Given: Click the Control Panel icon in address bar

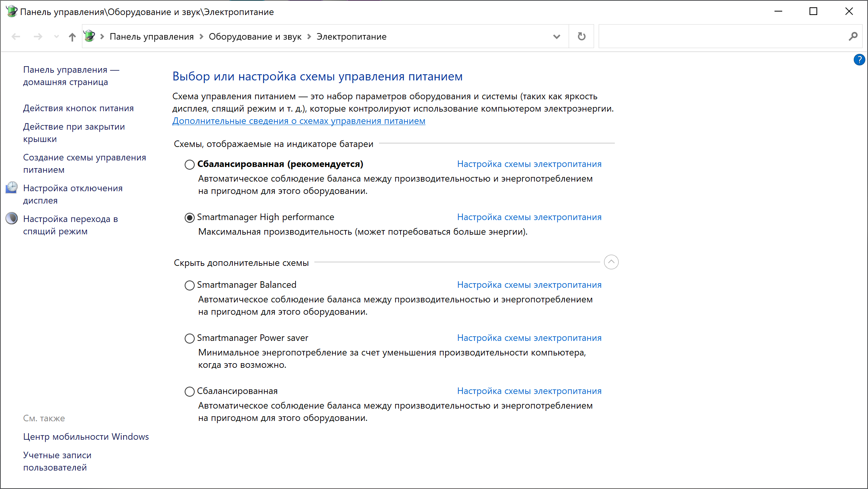Looking at the screenshot, I should click(89, 36).
